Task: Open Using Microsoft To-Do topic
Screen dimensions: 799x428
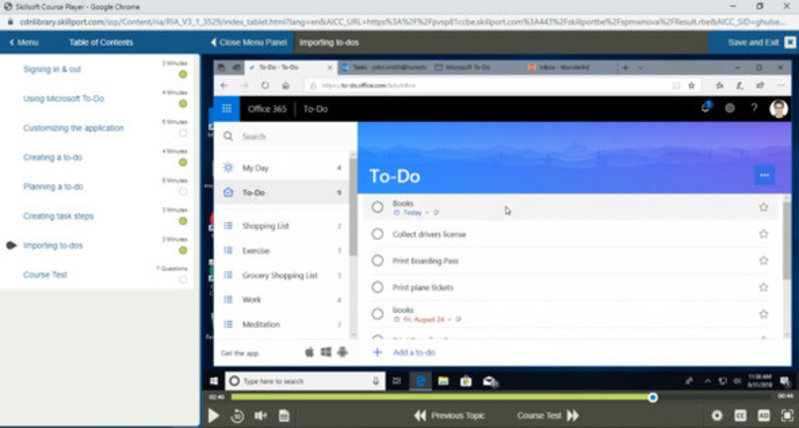Action: click(x=64, y=98)
